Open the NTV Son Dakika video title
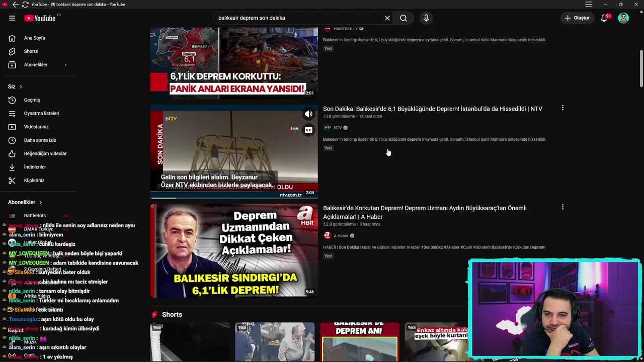644x362 pixels. click(x=433, y=109)
